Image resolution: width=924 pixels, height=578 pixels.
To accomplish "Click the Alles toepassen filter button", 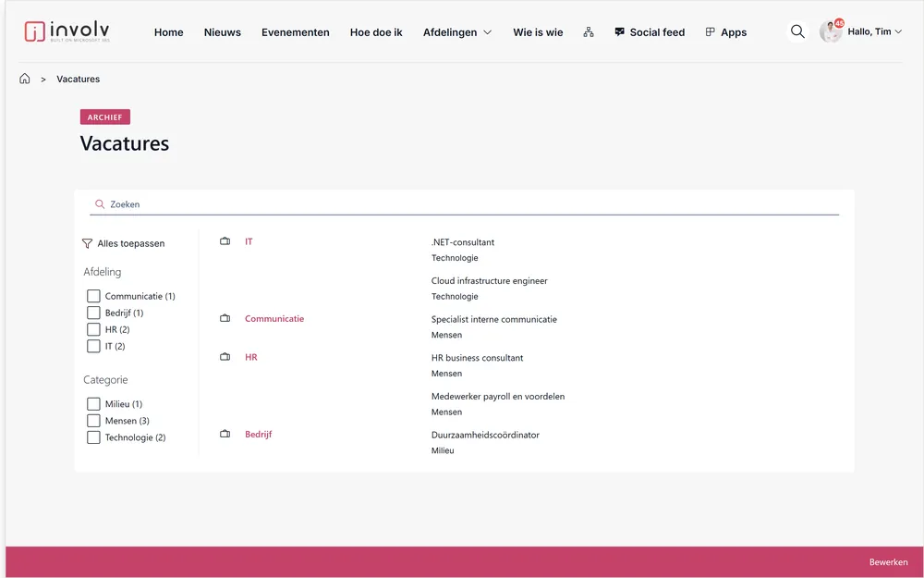I will (124, 243).
